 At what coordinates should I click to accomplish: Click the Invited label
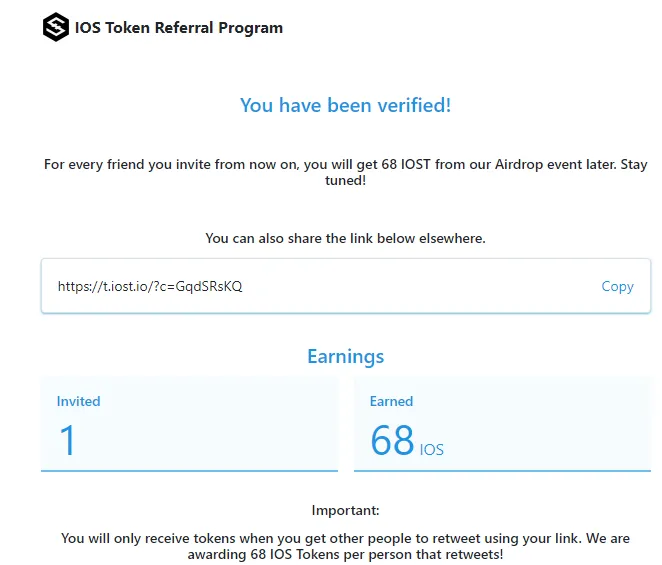pos(79,401)
